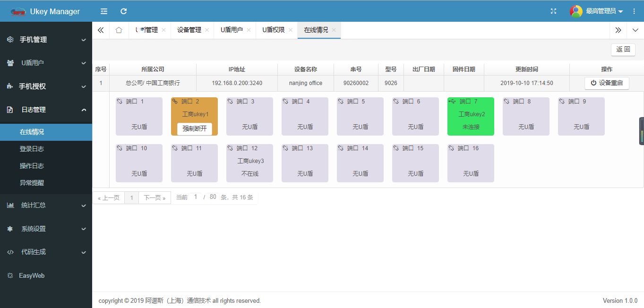This screenshot has height=308, width=644.
Task: Click the unlink icon on 端口 12 card
Action: (230, 148)
